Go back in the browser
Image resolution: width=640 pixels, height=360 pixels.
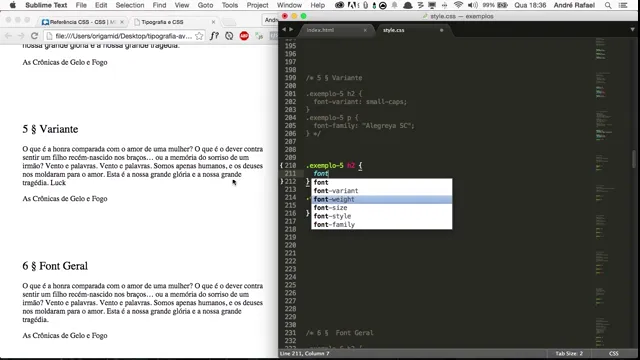point(9,36)
